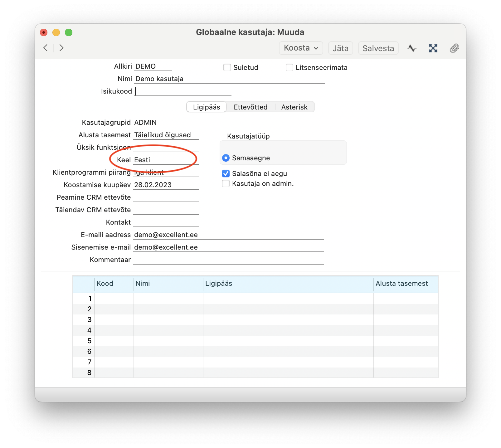This screenshot has width=501, height=448.
Task: Click Alusta tasemest column header in table
Action: 406,284
